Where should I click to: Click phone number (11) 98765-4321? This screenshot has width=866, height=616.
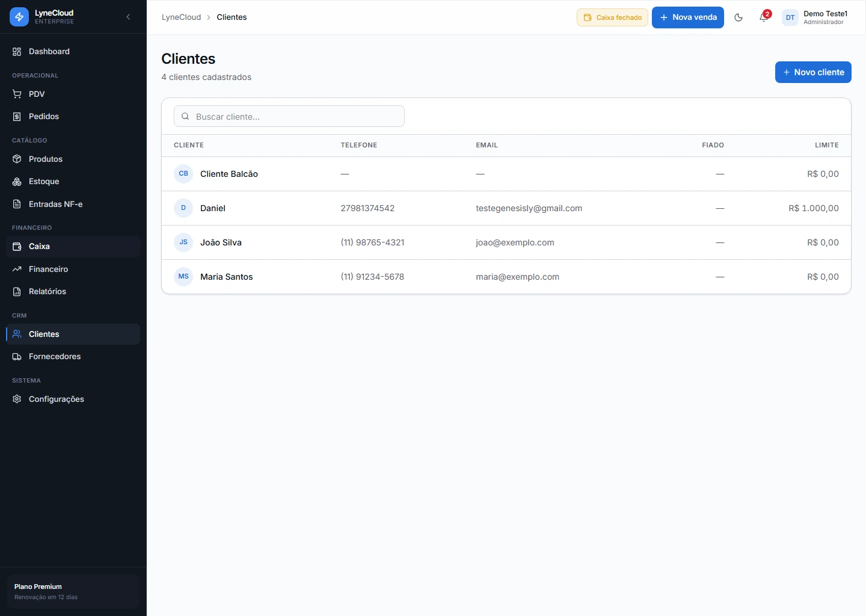372,242
